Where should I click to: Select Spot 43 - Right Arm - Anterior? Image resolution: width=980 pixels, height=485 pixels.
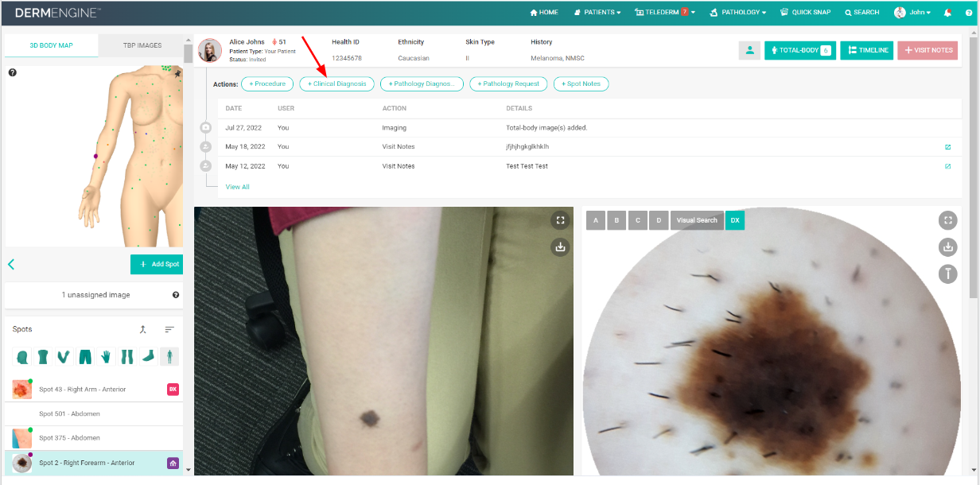(94, 390)
